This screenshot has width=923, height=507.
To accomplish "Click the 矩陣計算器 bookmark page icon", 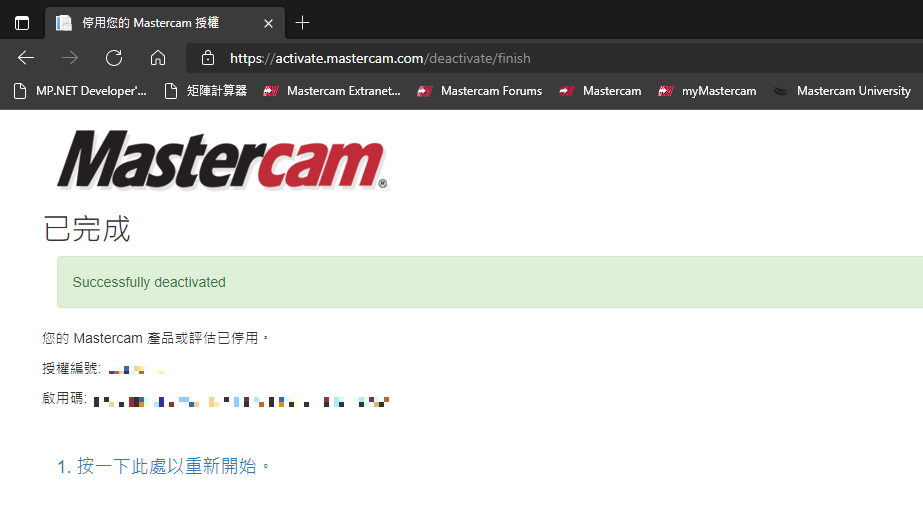I will point(171,91).
